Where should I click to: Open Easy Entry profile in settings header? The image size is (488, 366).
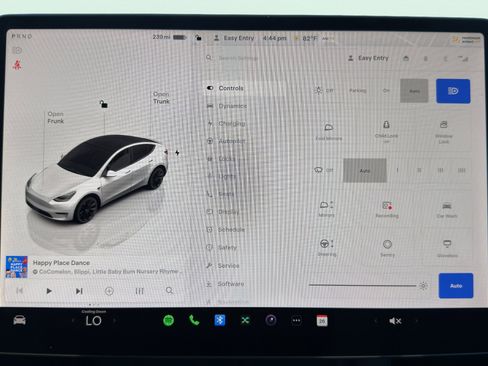click(x=368, y=58)
